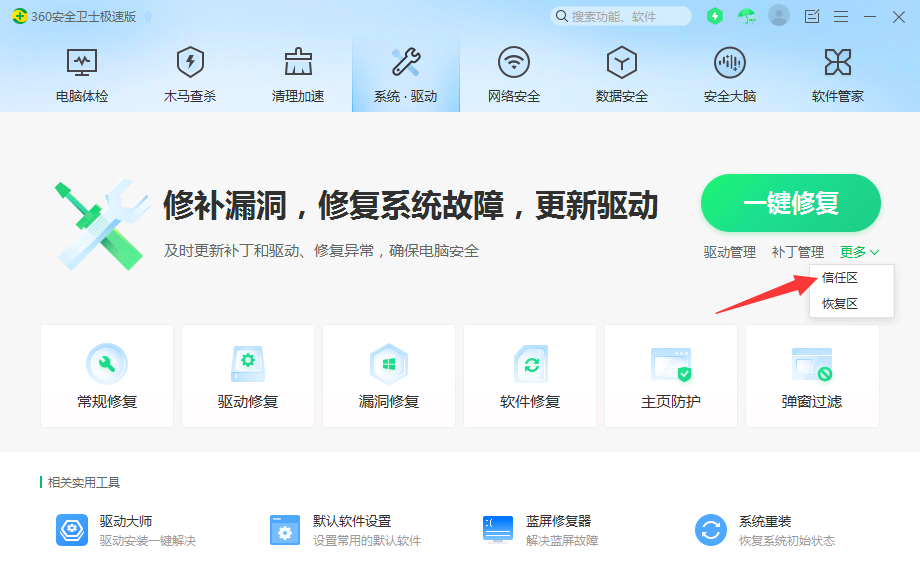Open the 数据安全 tab
Image resolution: width=920 pixels, height=580 pixels.
coord(621,75)
